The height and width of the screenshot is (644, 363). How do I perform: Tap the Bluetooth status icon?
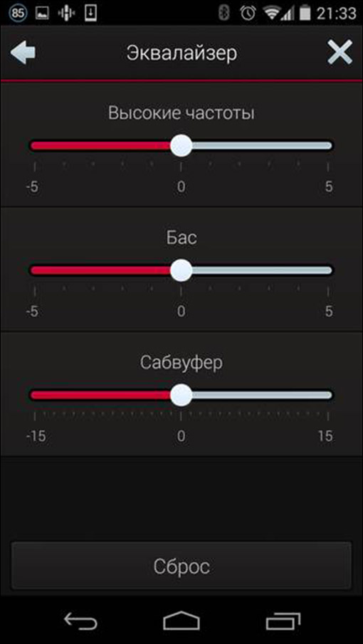click(223, 14)
